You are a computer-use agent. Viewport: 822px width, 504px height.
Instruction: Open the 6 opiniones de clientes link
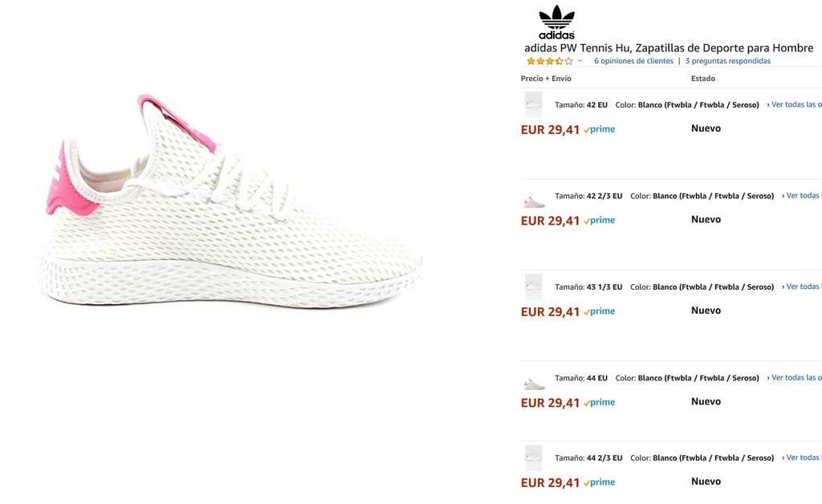633,61
